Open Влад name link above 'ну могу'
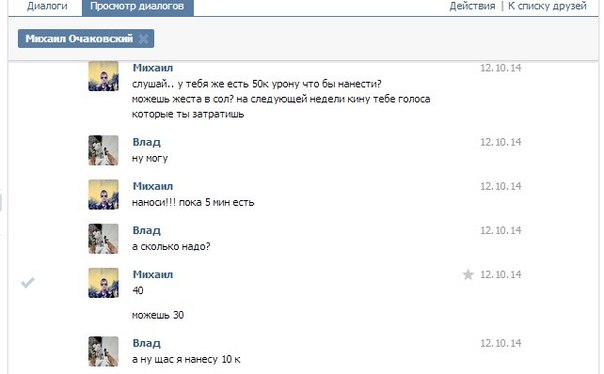This screenshot has height=374, width=604. point(146,142)
